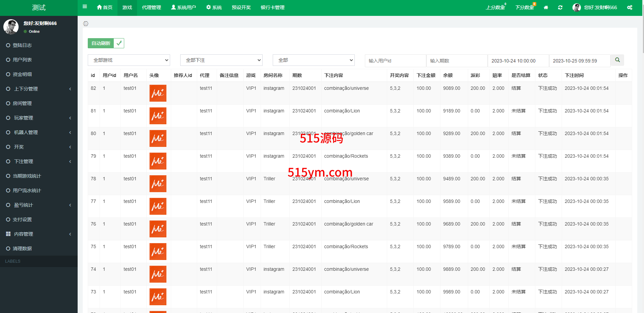The width and height of the screenshot is (644, 313).
Task: Open the 代理管理 top menu
Action: pyautogui.click(x=151, y=7)
